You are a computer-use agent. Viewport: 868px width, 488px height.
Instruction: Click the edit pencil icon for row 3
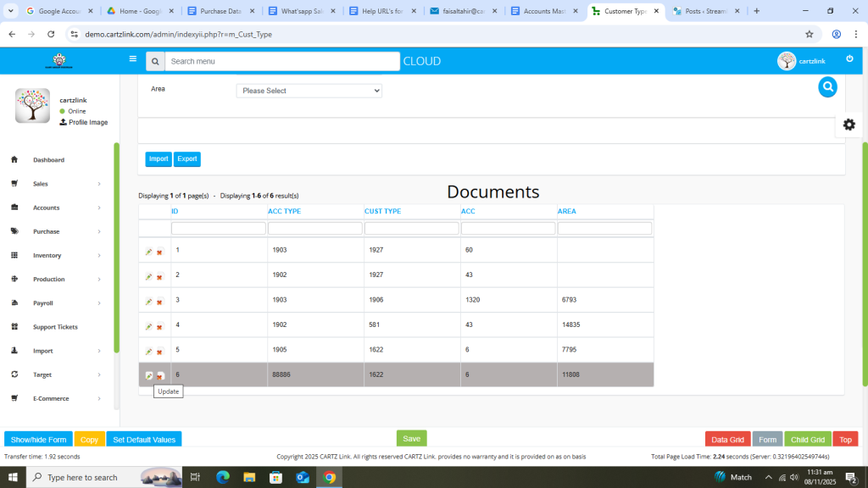click(149, 302)
